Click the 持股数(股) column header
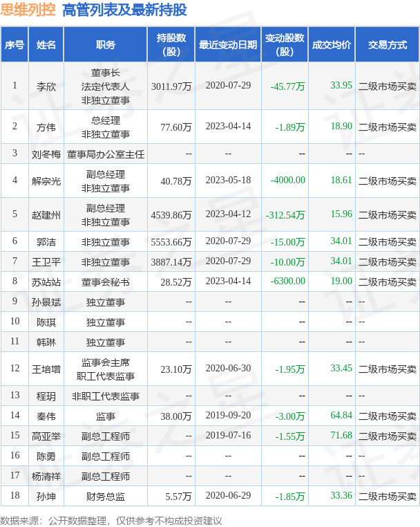This screenshot has width=420, height=527. click(x=171, y=45)
